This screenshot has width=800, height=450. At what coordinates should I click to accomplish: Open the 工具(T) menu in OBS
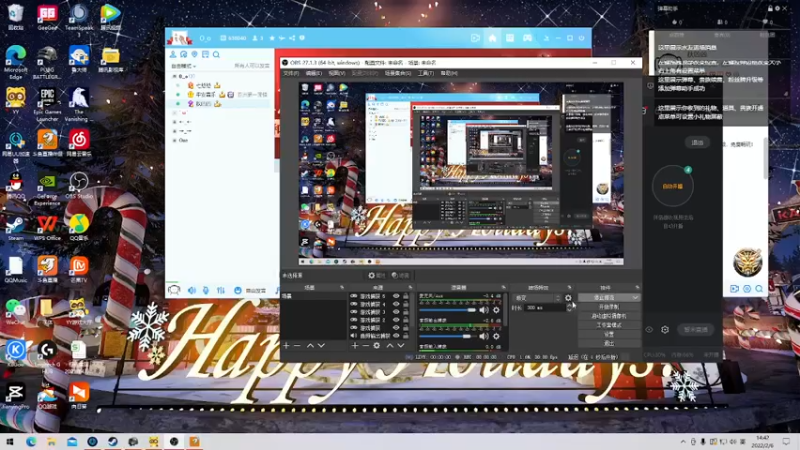click(426, 73)
